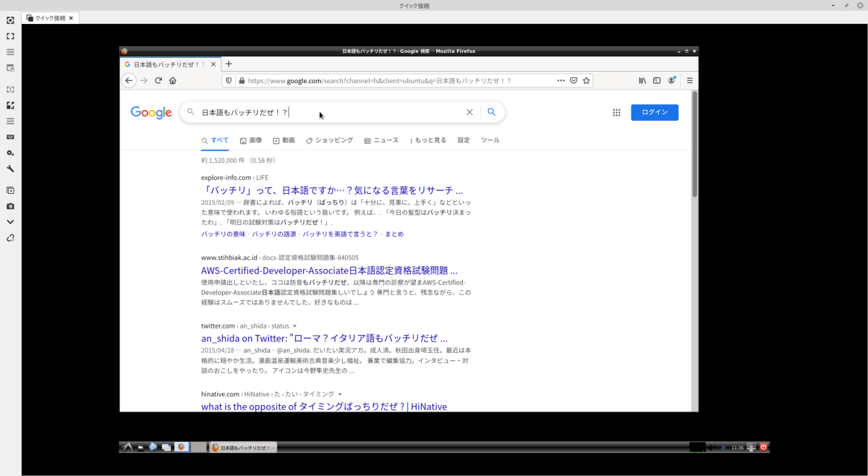Reload the page in Firefox
Image resolution: width=868 pixels, height=476 pixels.
pos(158,80)
